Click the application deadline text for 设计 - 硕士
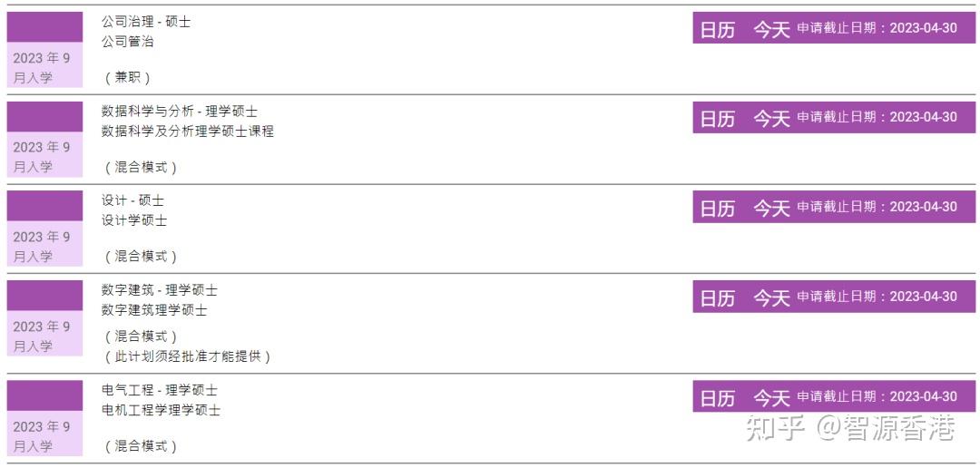 [x=877, y=207]
